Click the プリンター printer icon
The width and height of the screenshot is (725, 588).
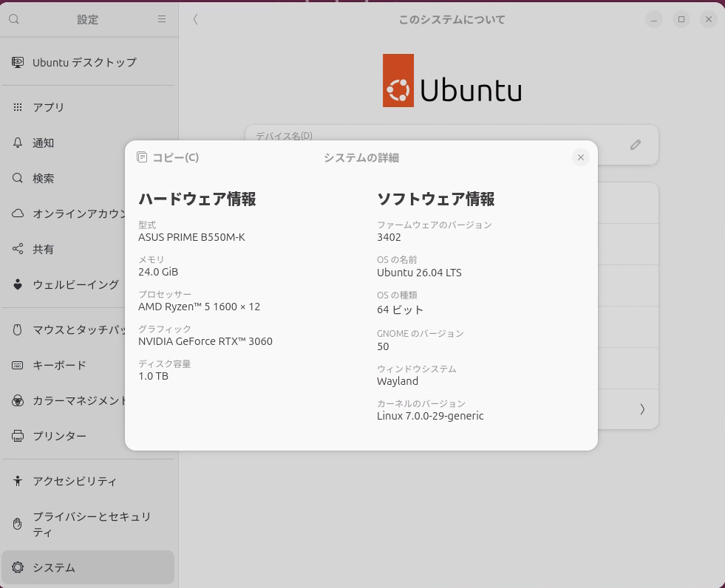18,436
